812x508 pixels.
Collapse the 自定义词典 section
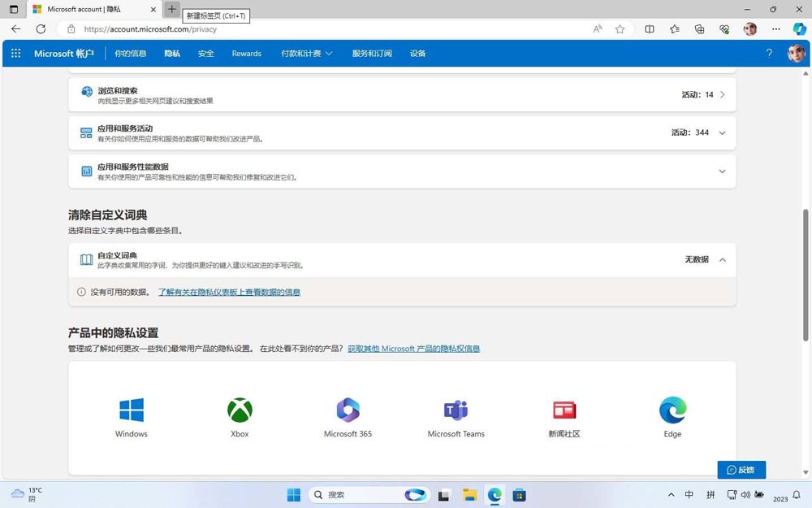(x=721, y=259)
